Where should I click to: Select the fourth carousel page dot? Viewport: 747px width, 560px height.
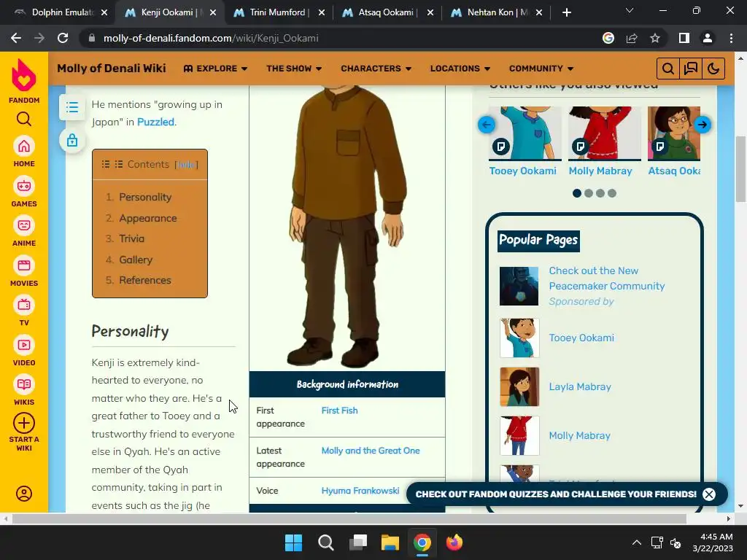coord(612,193)
